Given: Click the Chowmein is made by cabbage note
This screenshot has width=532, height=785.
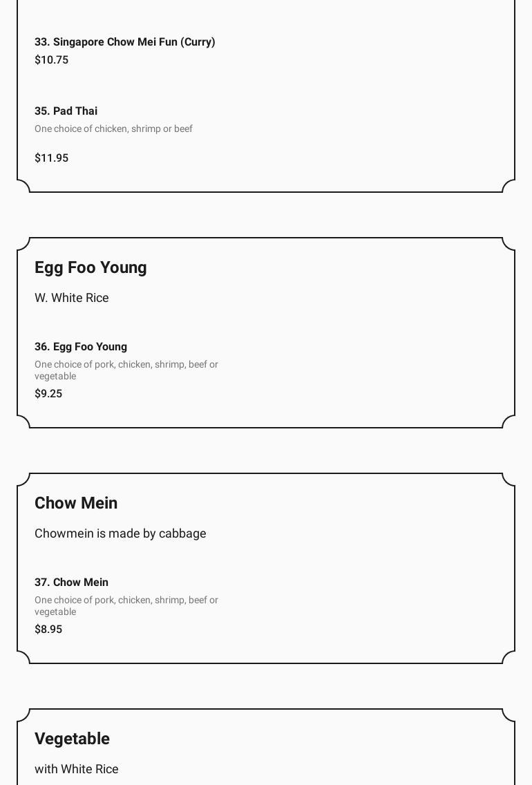Looking at the screenshot, I should coord(120,533).
